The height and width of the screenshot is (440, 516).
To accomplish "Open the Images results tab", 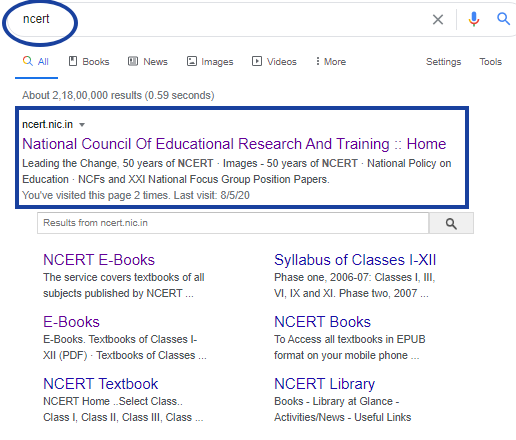I will pos(210,62).
